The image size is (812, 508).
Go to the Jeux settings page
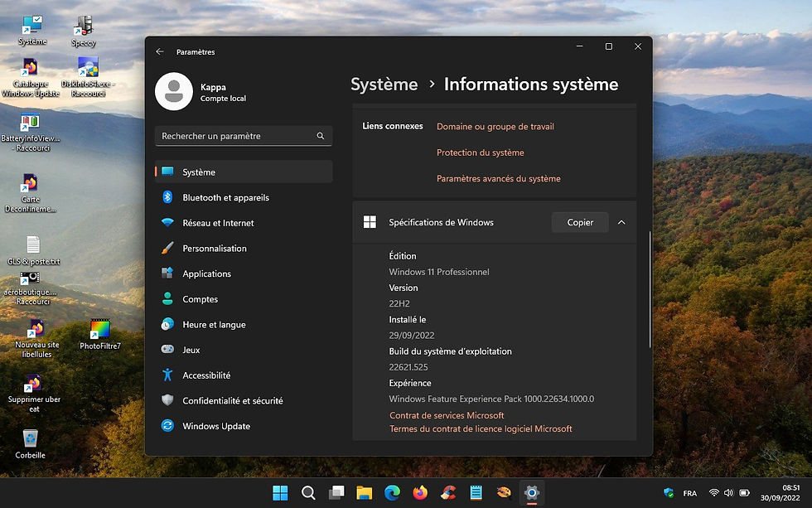click(x=244, y=350)
